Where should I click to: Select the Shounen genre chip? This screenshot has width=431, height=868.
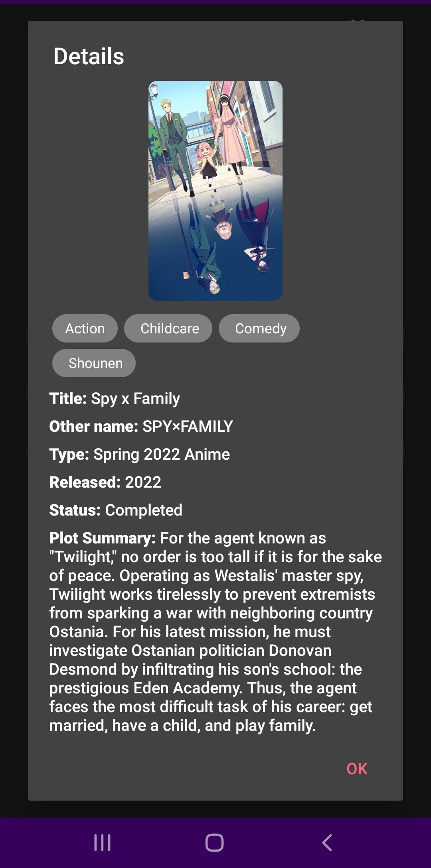coord(94,363)
